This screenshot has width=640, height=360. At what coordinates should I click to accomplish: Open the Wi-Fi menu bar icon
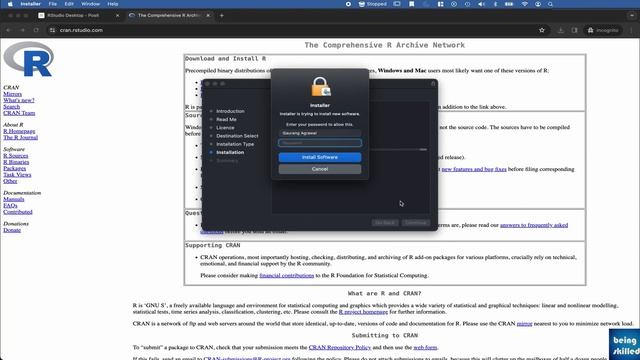click(x=524, y=4)
